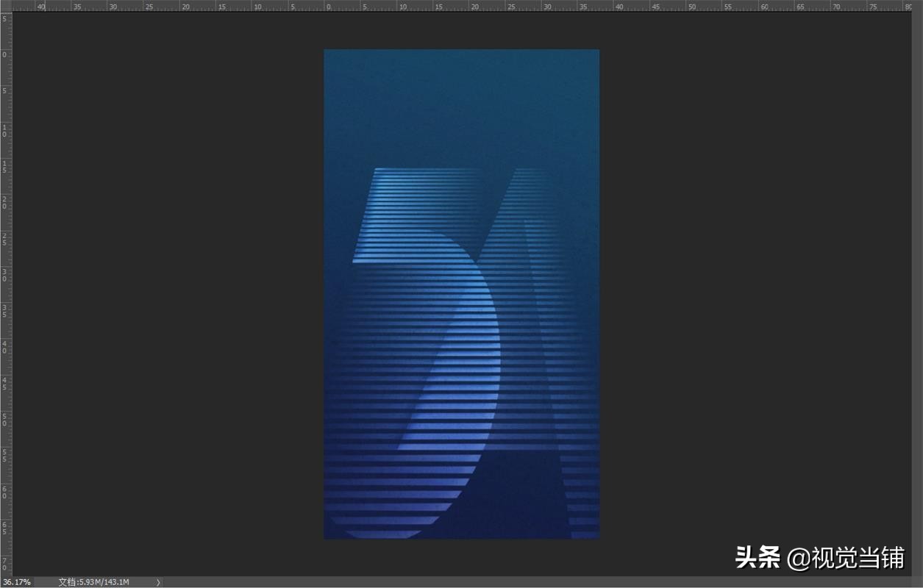Click the top bar of striped numeral 5
The image size is (923, 588).
(419, 176)
